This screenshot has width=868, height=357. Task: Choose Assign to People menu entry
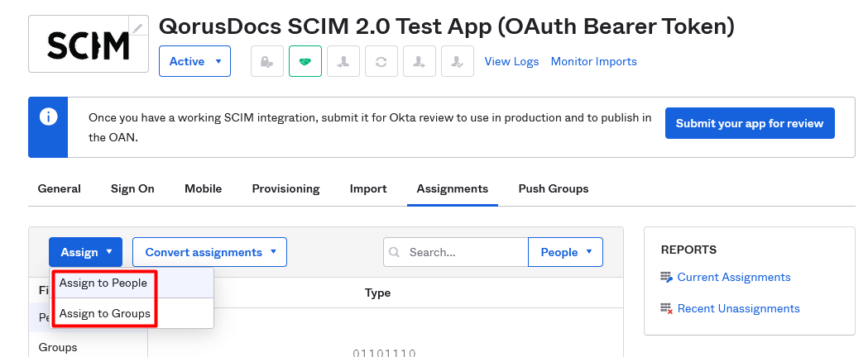(132, 283)
